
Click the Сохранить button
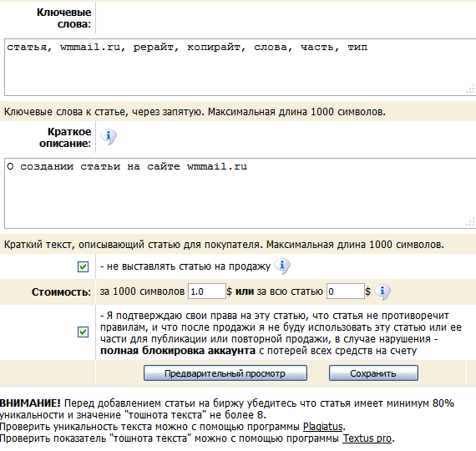click(x=373, y=373)
